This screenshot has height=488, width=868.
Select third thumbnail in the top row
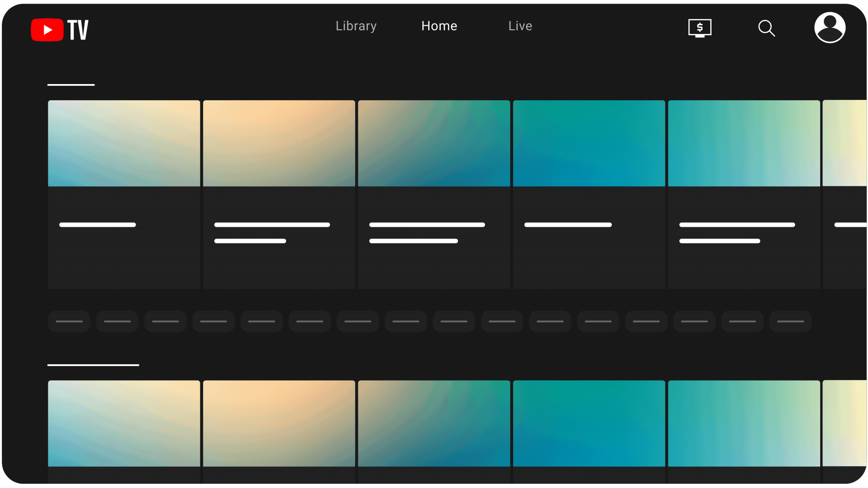434,143
